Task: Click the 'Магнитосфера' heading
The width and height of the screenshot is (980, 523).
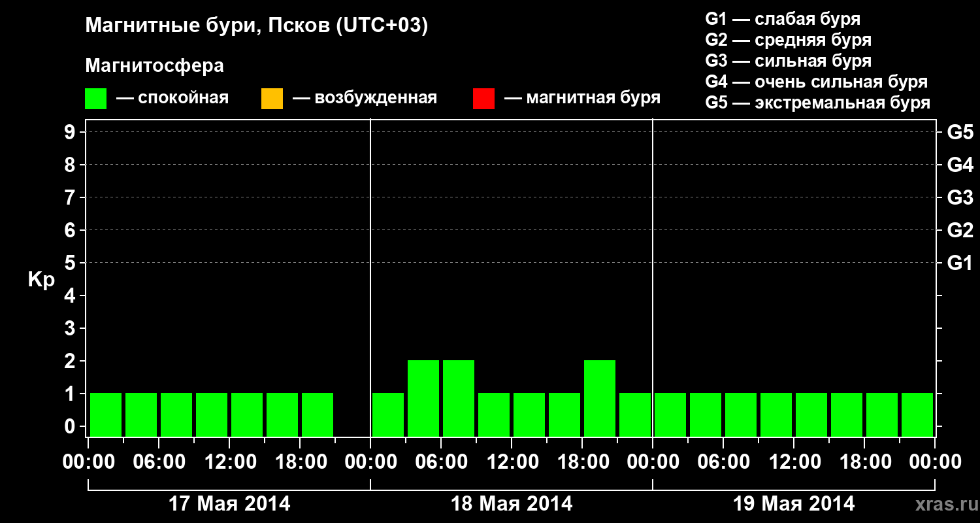Action: pos(155,66)
